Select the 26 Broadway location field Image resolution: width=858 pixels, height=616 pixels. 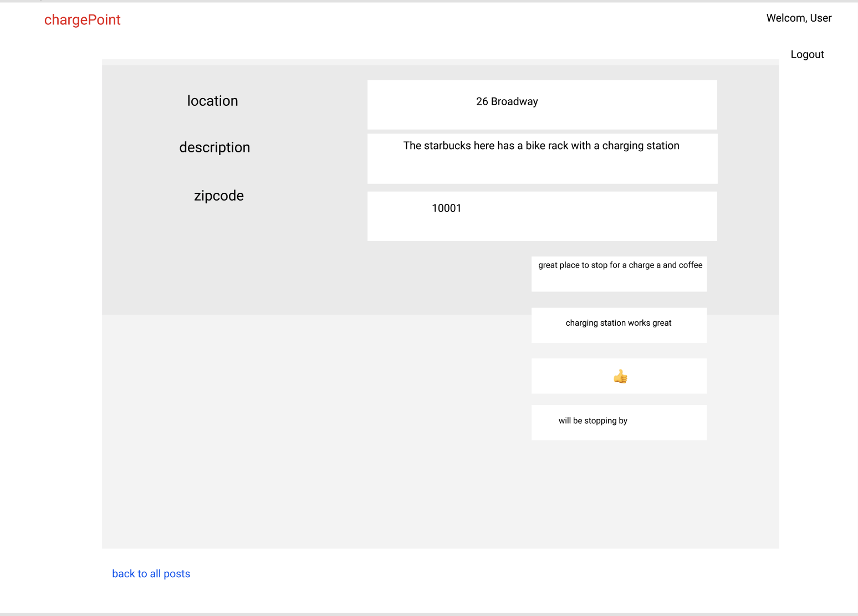point(542,105)
